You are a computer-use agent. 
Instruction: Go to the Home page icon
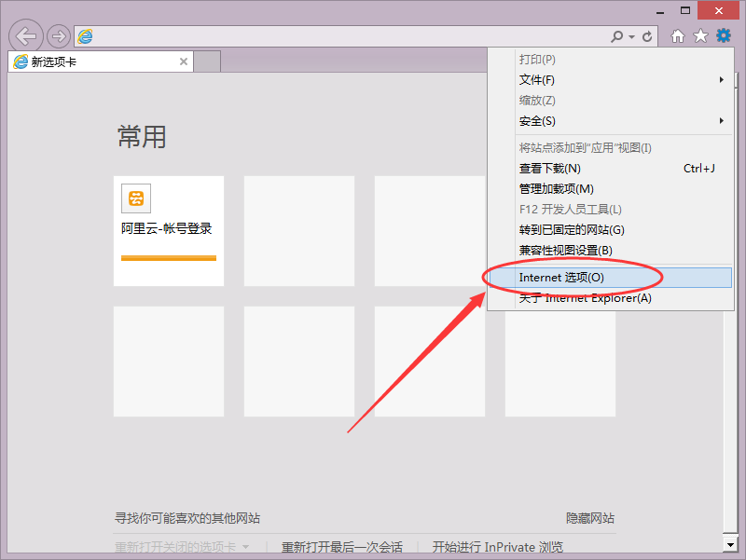tap(678, 35)
